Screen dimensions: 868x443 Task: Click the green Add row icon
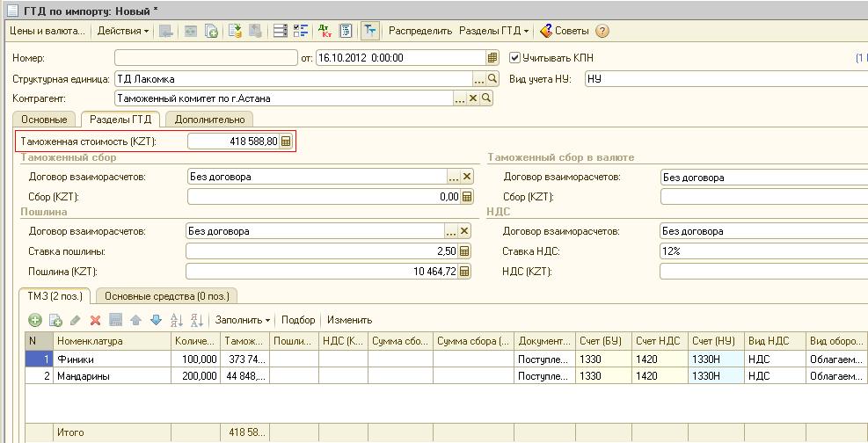click(x=35, y=320)
